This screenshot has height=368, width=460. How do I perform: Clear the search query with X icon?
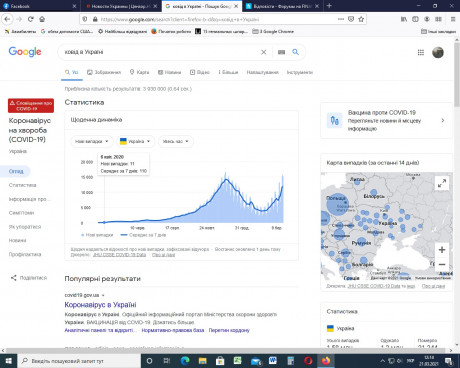(x=263, y=52)
